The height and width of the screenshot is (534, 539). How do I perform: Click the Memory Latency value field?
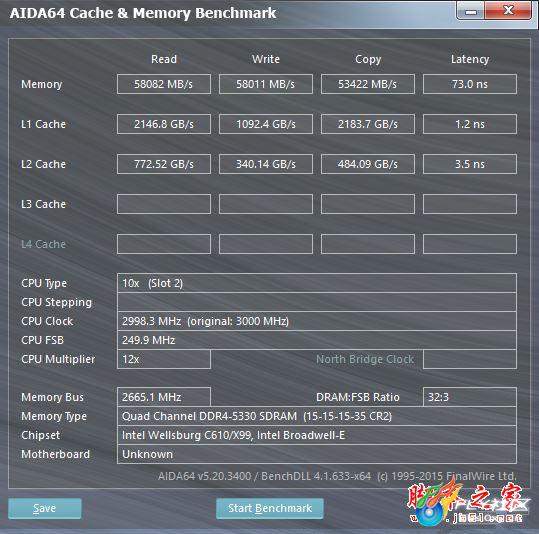[x=470, y=84]
